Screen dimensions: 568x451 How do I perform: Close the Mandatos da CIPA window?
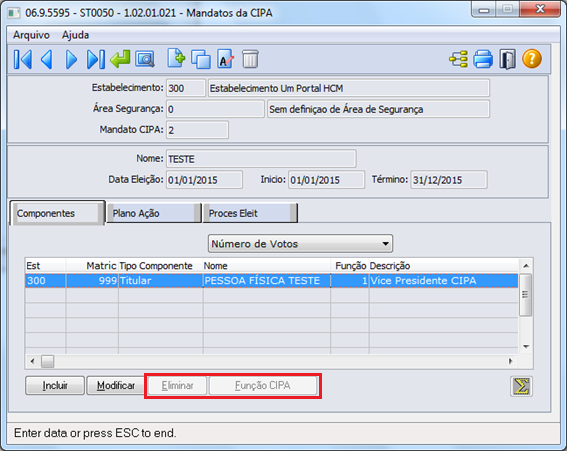(x=540, y=9)
